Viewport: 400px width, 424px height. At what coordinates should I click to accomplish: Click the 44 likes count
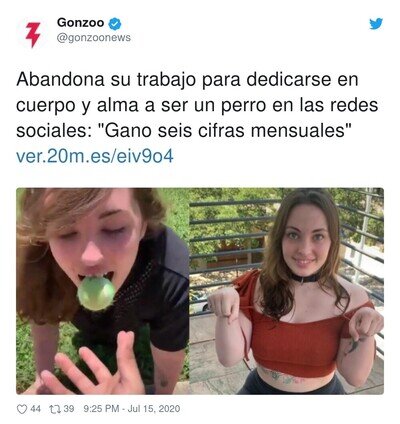(x=35, y=409)
